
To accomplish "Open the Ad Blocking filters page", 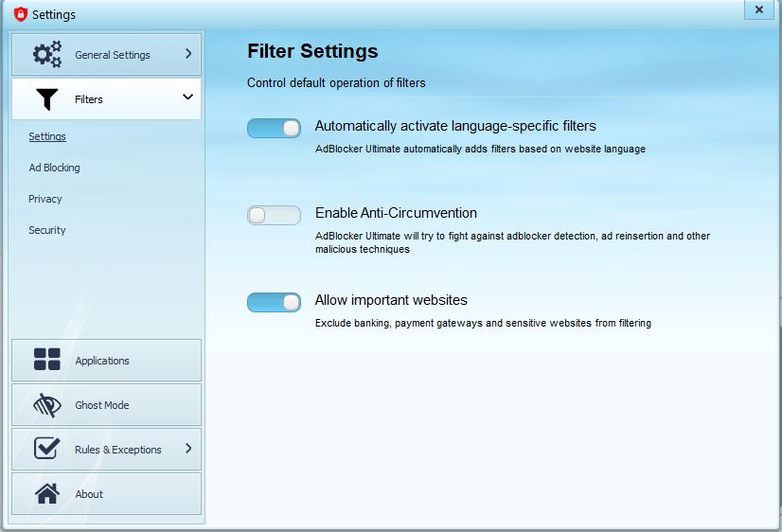I will (54, 168).
